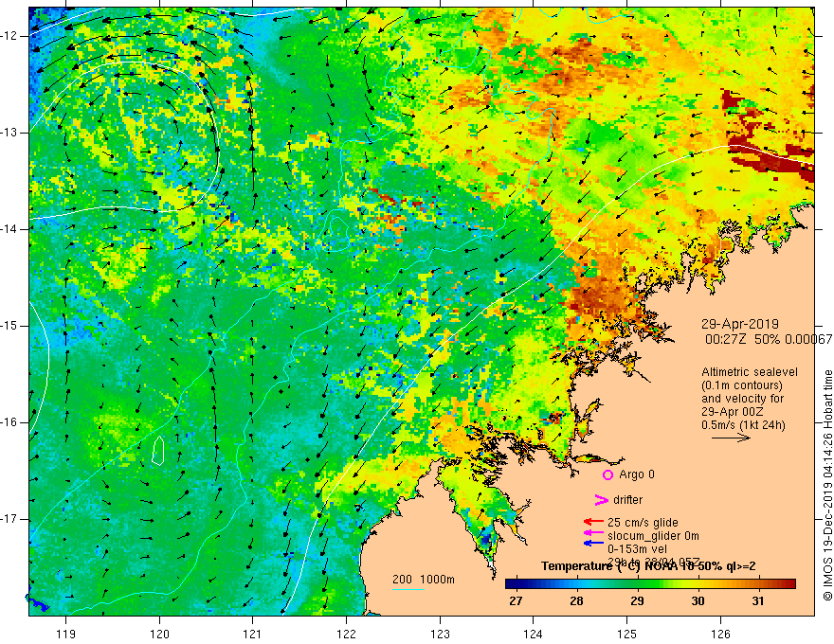Click the Altimetric sealevel label
Image resolution: width=834 pixels, height=644 pixels.
point(750,372)
